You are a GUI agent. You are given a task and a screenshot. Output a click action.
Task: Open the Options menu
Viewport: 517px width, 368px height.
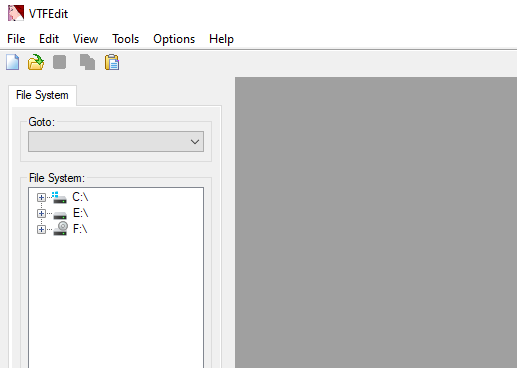174,39
